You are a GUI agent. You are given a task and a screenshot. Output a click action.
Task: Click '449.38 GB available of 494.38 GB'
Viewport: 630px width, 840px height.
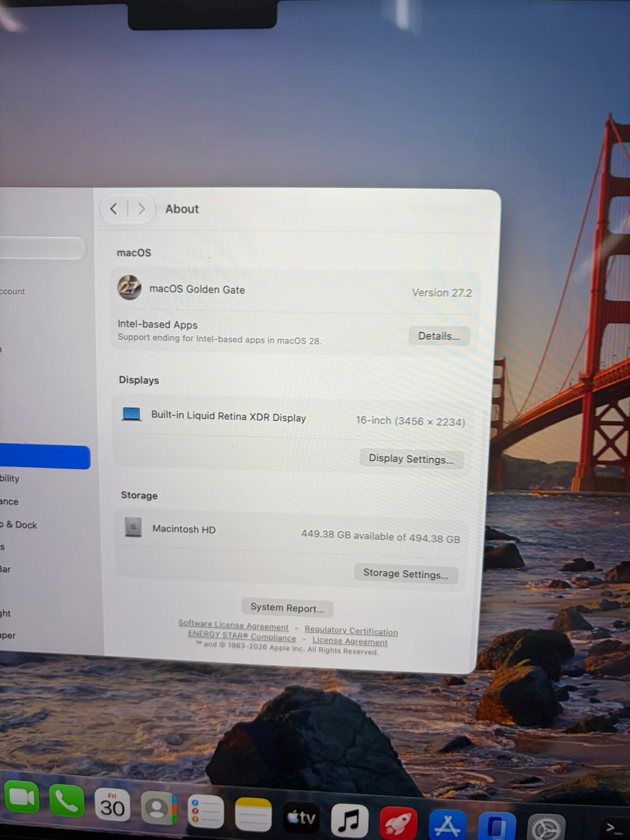381,536
